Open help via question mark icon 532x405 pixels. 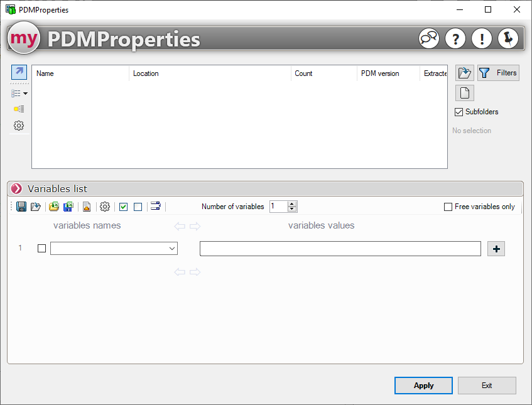click(x=455, y=38)
